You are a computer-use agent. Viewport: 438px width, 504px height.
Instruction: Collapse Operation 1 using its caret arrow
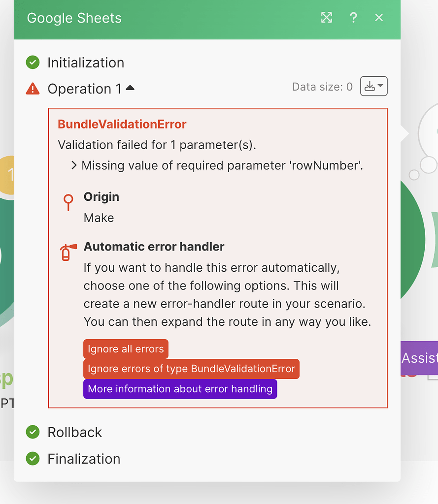pyautogui.click(x=129, y=87)
